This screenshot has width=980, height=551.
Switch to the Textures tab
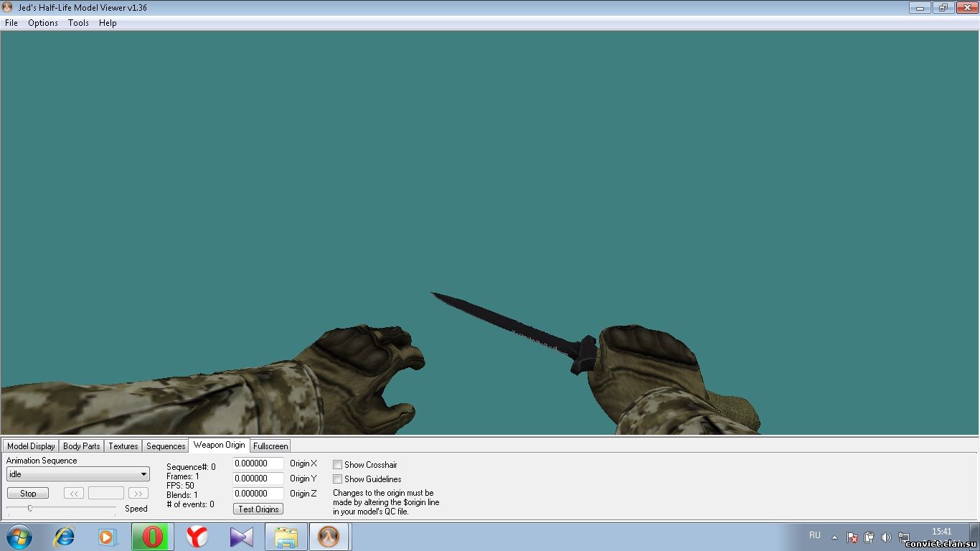click(x=123, y=446)
